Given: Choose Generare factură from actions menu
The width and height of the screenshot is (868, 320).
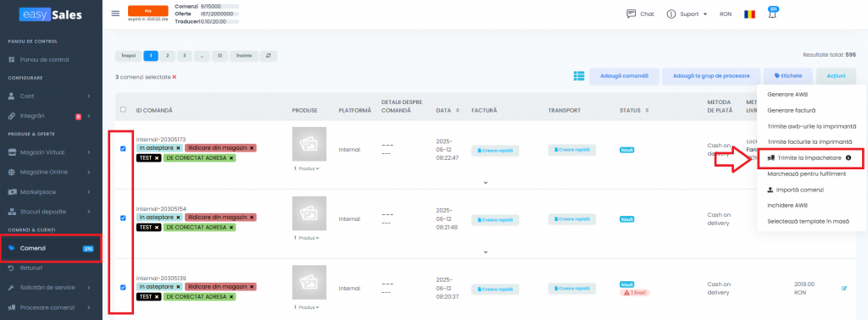Looking at the screenshot, I should [791, 111].
